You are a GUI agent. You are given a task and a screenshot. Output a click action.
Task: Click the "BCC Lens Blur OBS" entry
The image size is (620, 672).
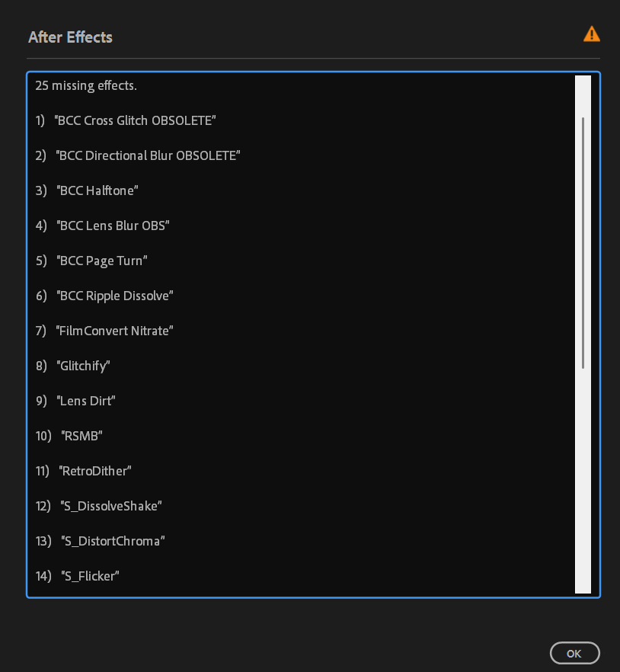(113, 226)
